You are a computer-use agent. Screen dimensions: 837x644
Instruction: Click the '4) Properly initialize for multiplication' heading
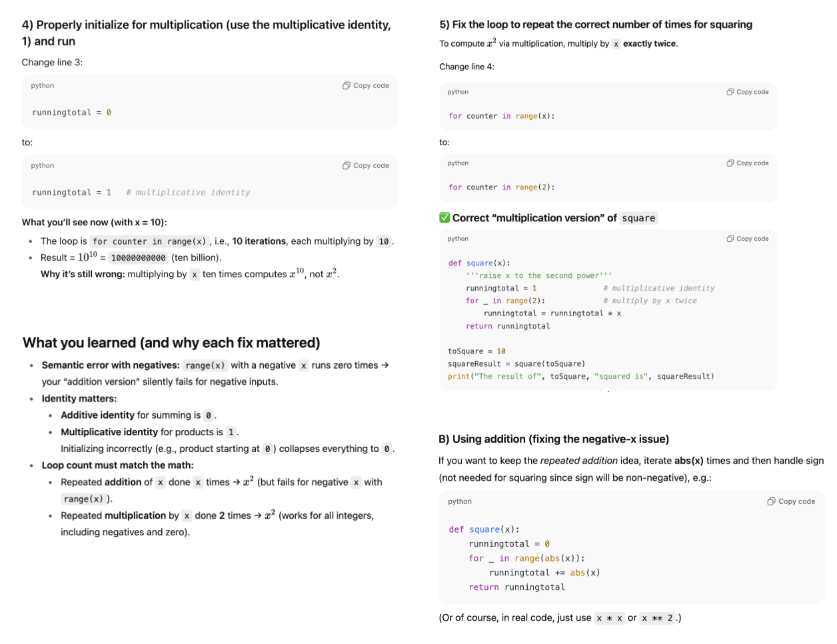[207, 33]
